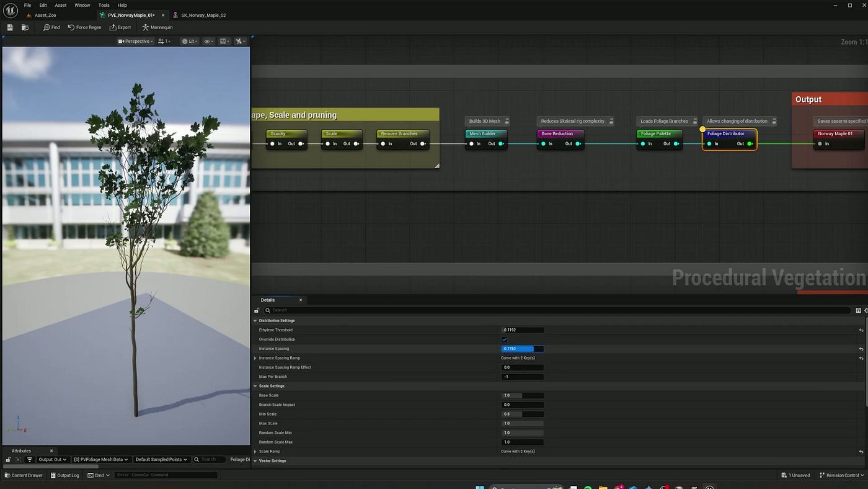Expand the Instance Spacing Ramp row
868x489 pixels.
point(255,358)
